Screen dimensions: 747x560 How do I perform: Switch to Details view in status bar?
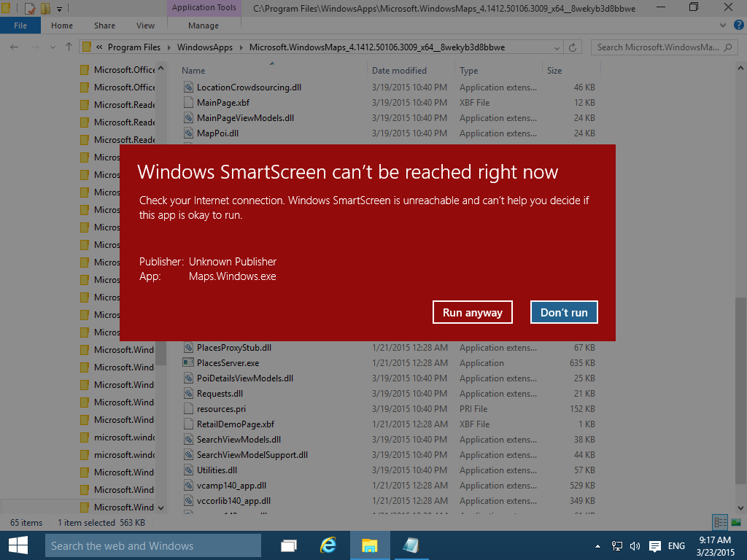[720, 522]
